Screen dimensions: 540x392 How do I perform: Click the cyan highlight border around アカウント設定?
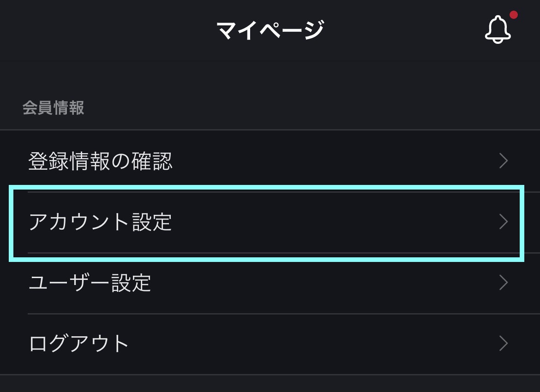point(267,187)
